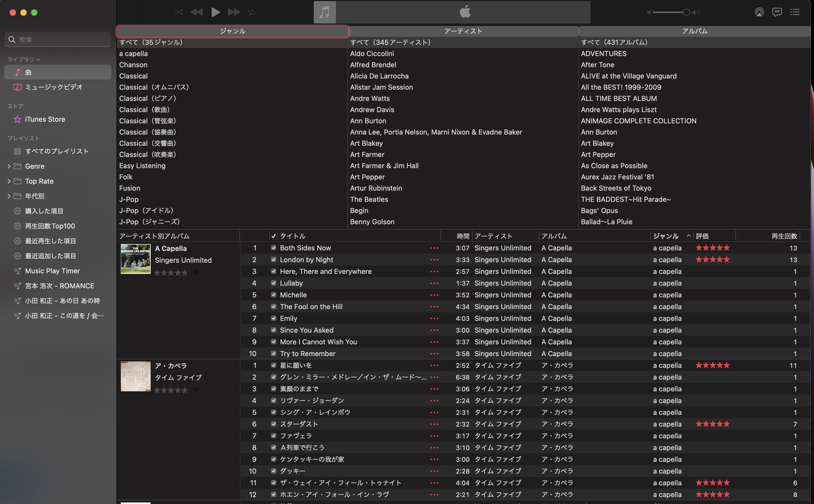Collapse the ライブラリ section chevron

[x=38, y=60]
